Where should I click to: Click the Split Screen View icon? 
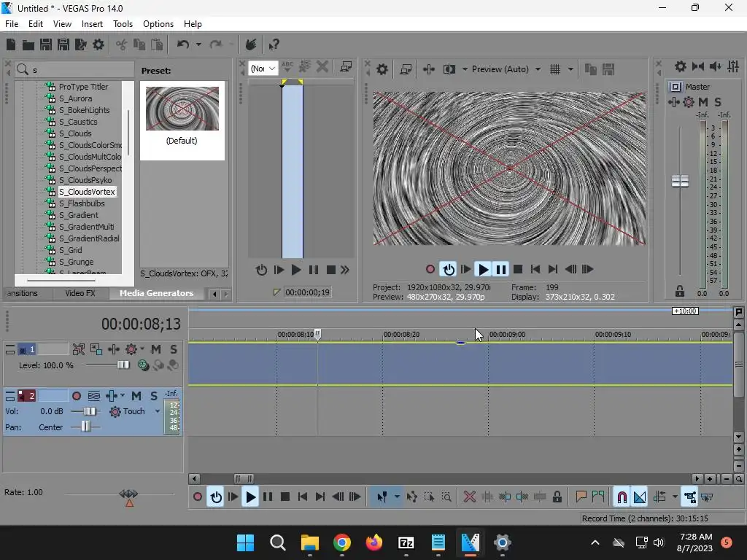pyautogui.click(x=449, y=69)
